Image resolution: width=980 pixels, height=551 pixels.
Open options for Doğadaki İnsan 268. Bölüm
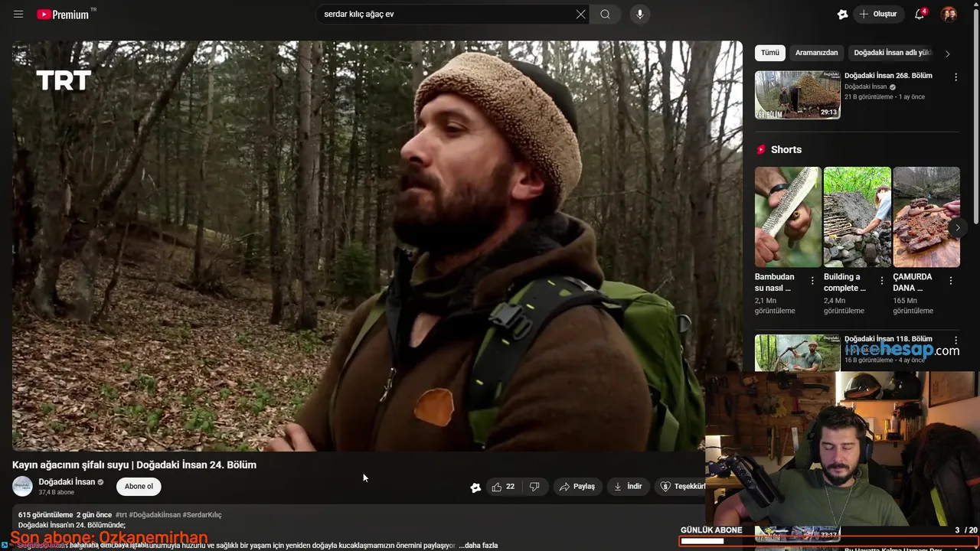955,77
